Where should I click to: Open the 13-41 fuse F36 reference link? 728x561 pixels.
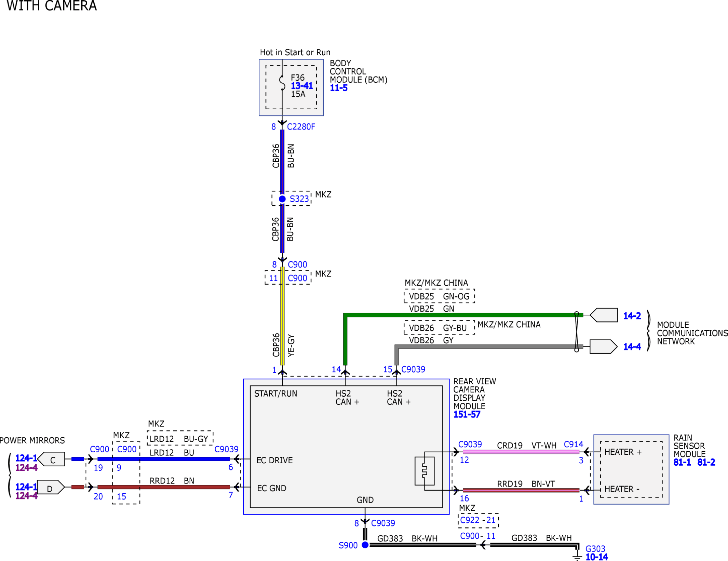pos(302,86)
